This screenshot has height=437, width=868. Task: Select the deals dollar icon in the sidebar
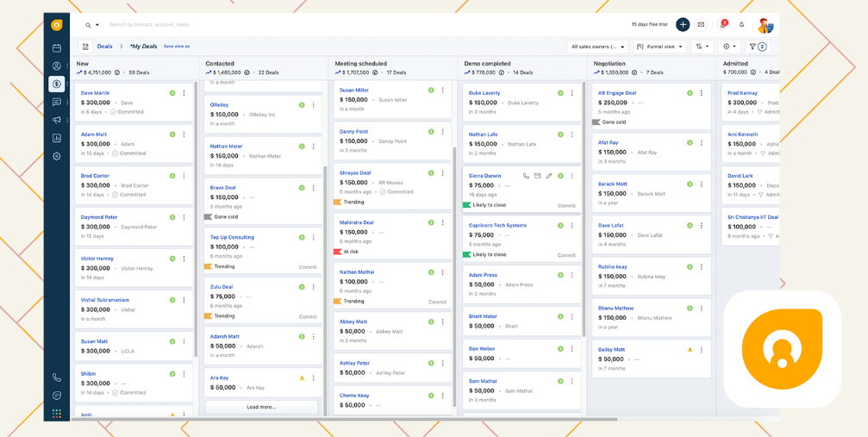pyautogui.click(x=57, y=84)
